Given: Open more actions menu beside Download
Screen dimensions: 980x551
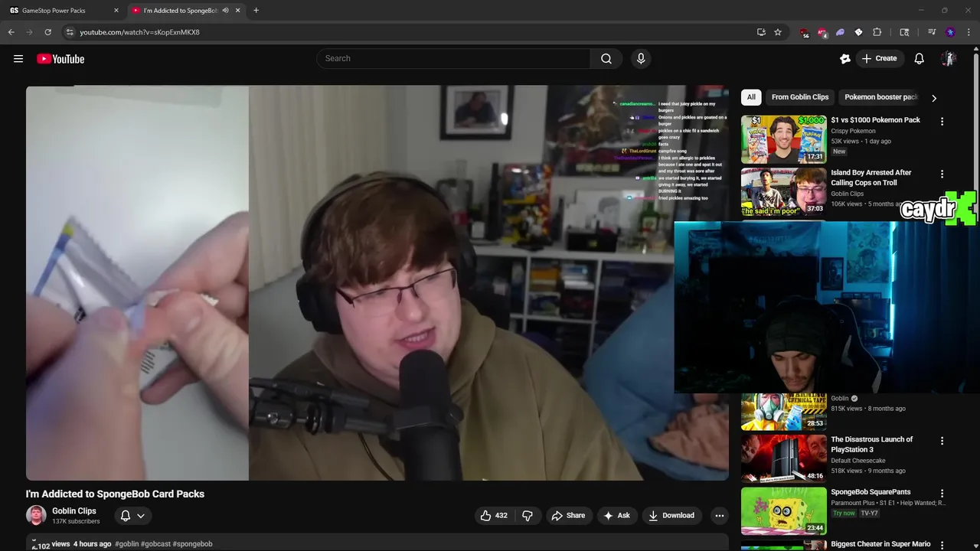Looking at the screenshot, I should 720,516.
